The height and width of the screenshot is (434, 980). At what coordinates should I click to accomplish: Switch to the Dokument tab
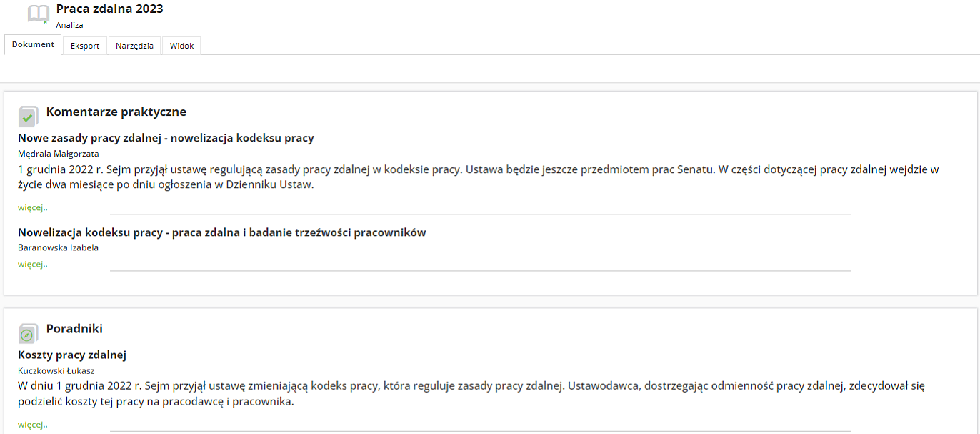tap(33, 45)
